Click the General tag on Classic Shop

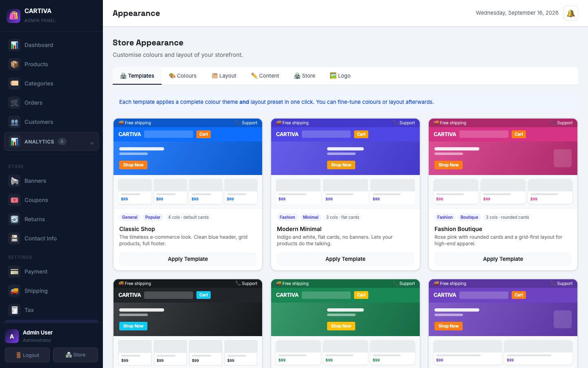pyautogui.click(x=130, y=218)
